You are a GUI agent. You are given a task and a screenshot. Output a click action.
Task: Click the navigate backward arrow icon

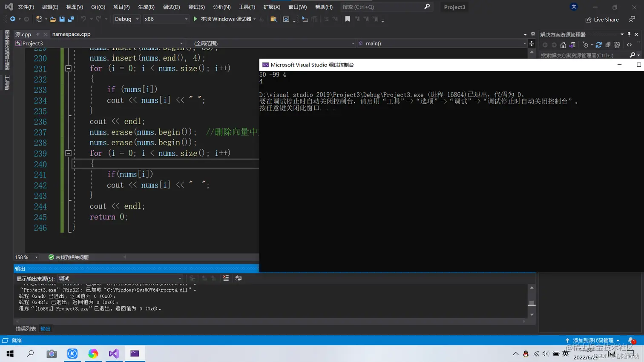tap(12, 19)
